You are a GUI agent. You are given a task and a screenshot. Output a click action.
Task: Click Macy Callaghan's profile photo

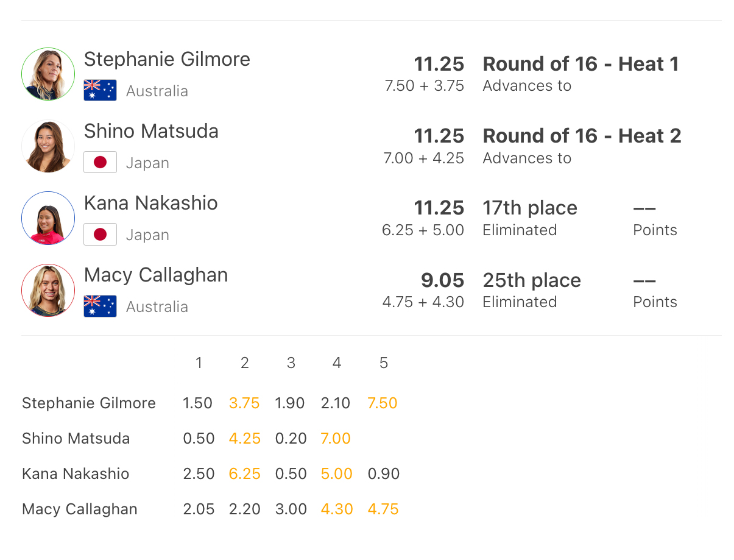pos(48,290)
